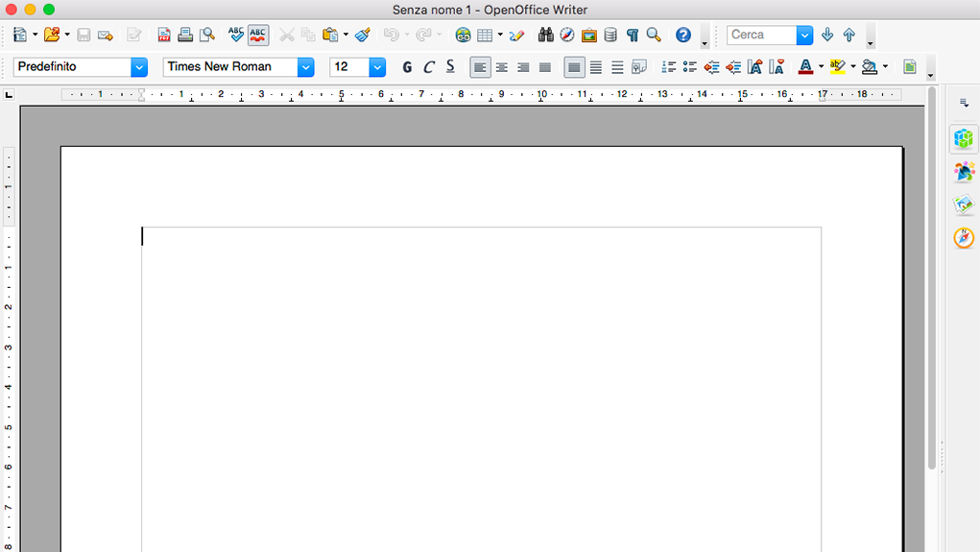The image size is (980, 552).
Task: Click the Print printer icon
Action: (185, 35)
